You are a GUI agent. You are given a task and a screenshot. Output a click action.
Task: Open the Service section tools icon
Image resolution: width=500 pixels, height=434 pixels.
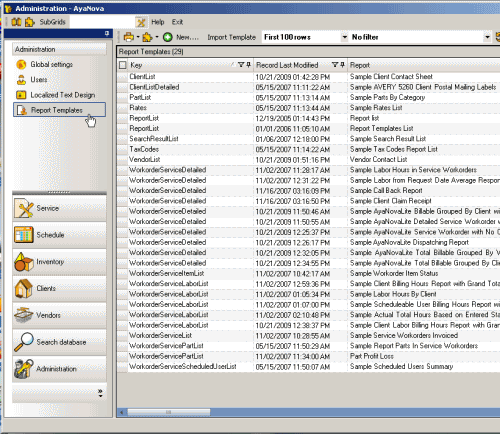24,208
